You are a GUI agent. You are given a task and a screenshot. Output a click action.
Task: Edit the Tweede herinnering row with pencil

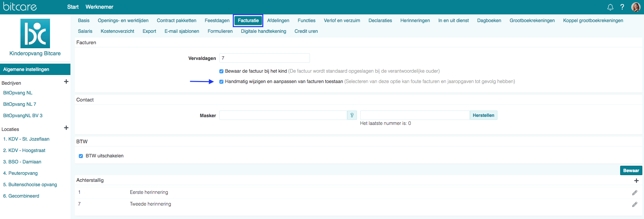point(635,204)
